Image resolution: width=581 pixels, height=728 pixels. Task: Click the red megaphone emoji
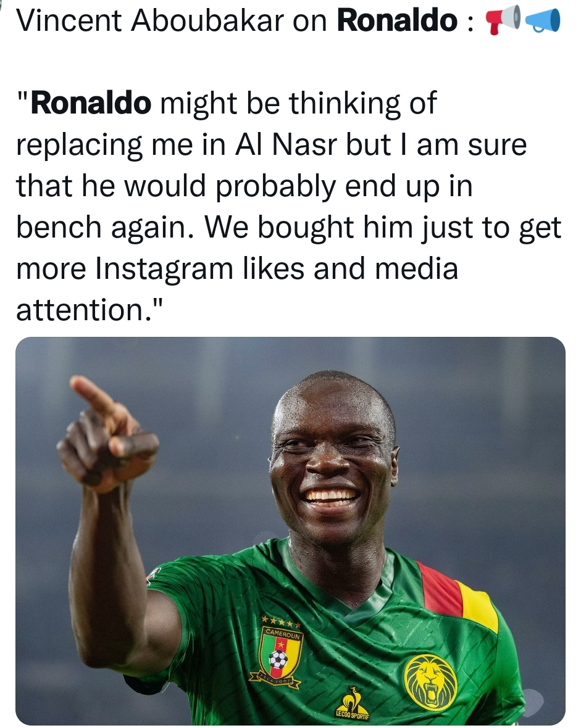coord(501,22)
